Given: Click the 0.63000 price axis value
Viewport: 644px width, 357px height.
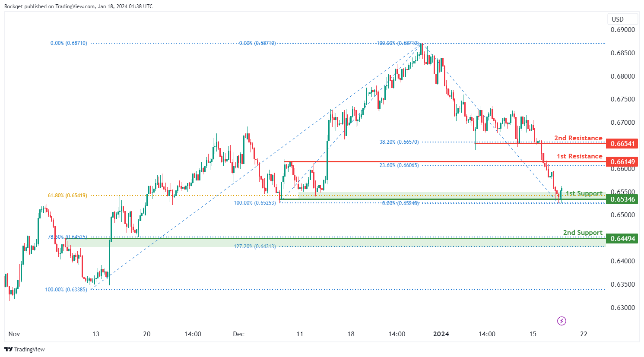Looking at the screenshot, I should pos(622,308).
